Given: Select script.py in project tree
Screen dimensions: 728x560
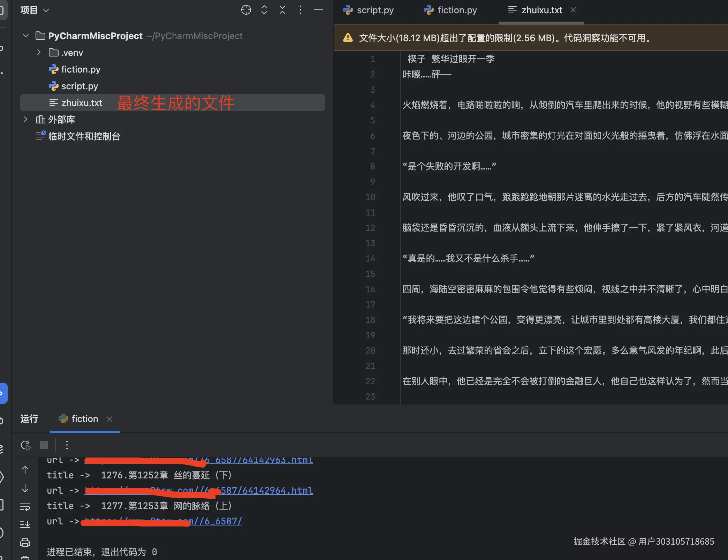Looking at the screenshot, I should 79,86.
